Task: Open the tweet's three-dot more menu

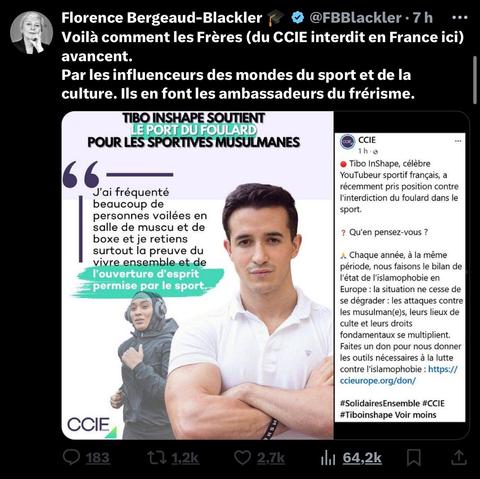Action: pos(460,18)
